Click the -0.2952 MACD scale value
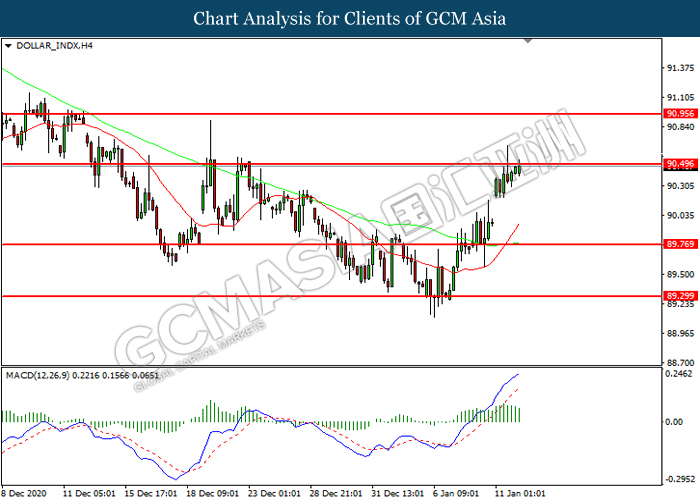Viewport: 700px width, 500px height. 680,479
